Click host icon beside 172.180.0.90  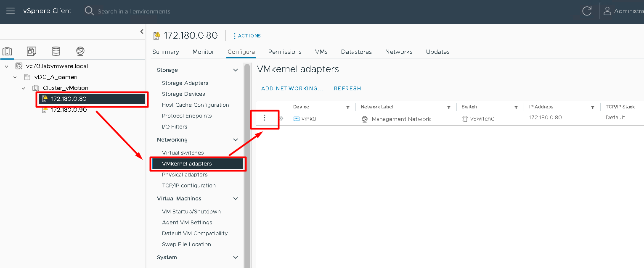[45, 110]
